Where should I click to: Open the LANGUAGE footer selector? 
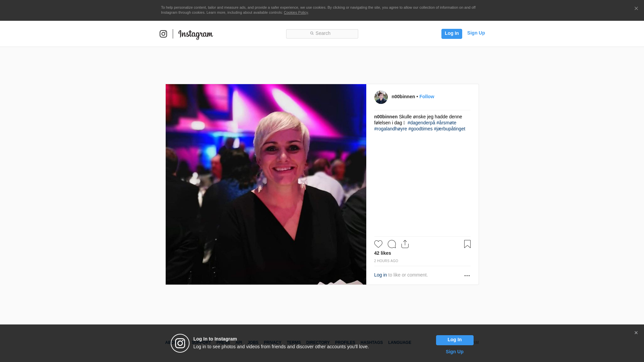click(x=399, y=343)
